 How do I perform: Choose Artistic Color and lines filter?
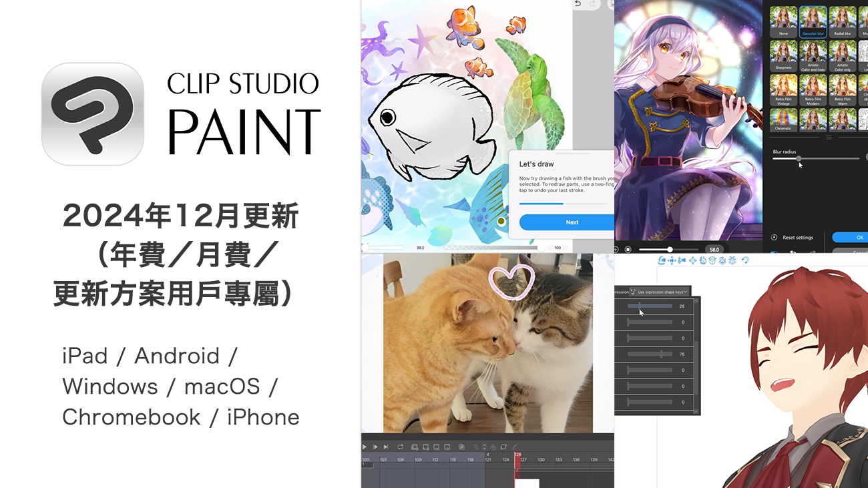813,56
